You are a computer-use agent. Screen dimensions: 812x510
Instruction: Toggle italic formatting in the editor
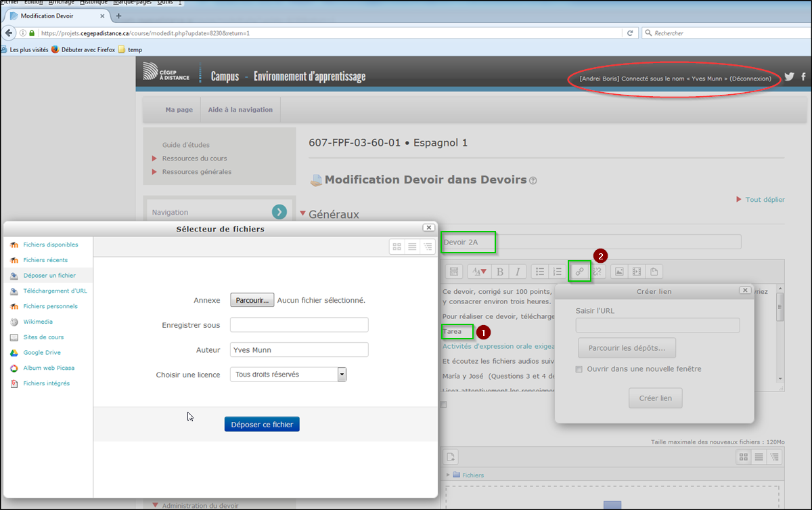coord(518,272)
